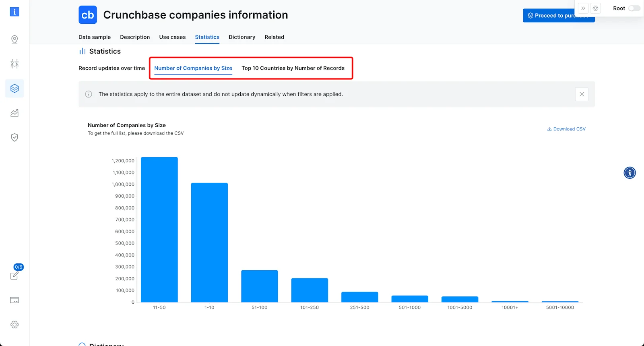Open the location pin sidebar icon
The image size is (644, 346).
click(x=14, y=39)
